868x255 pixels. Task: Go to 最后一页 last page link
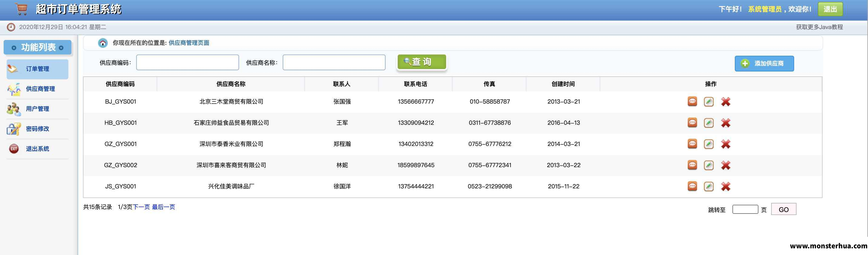[x=163, y=207]
